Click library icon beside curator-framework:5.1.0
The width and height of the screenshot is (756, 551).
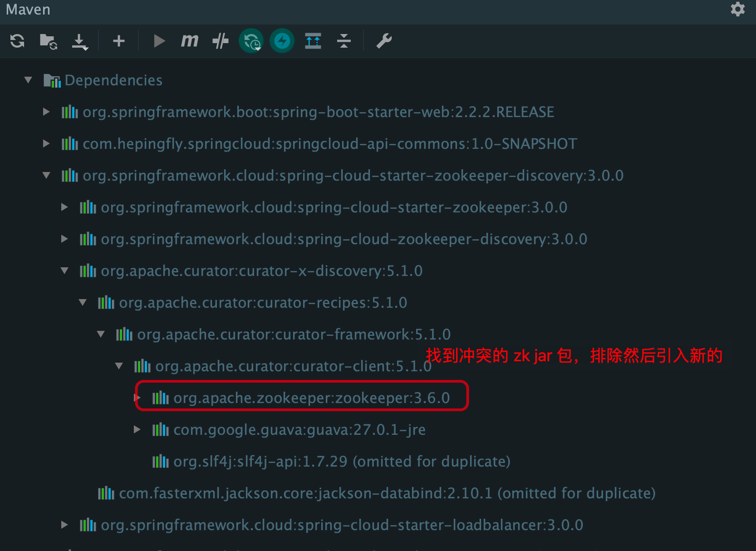pyautogui.click(x=124, y=335)
